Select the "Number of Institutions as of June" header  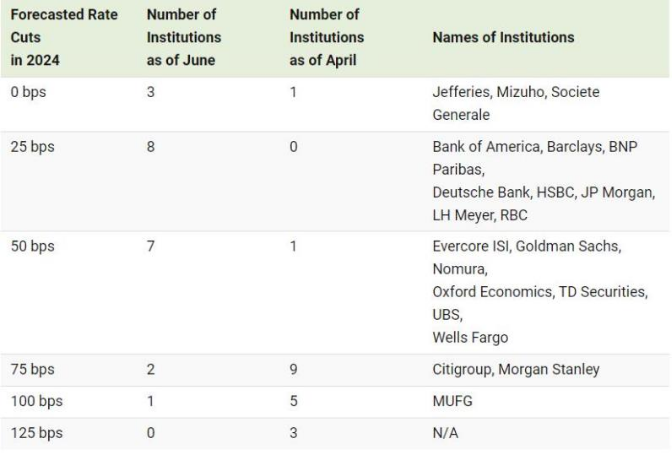[184, 37]
